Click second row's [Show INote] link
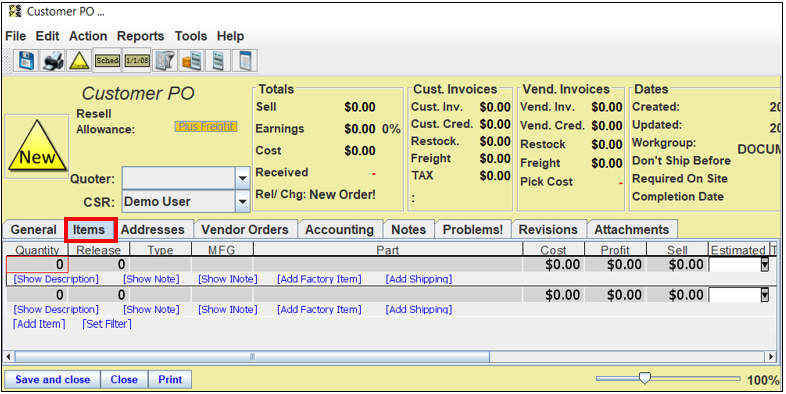786x394 pixels. coord(228,310)
